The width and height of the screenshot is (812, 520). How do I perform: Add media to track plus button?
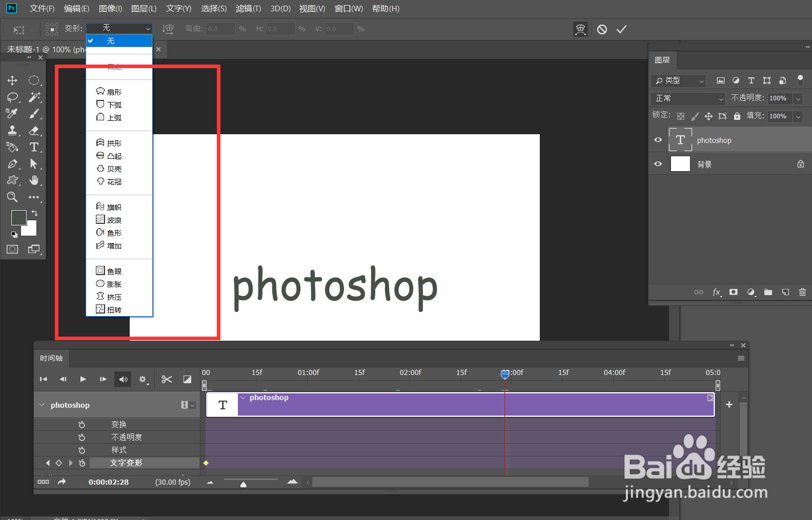click(729, 404)
